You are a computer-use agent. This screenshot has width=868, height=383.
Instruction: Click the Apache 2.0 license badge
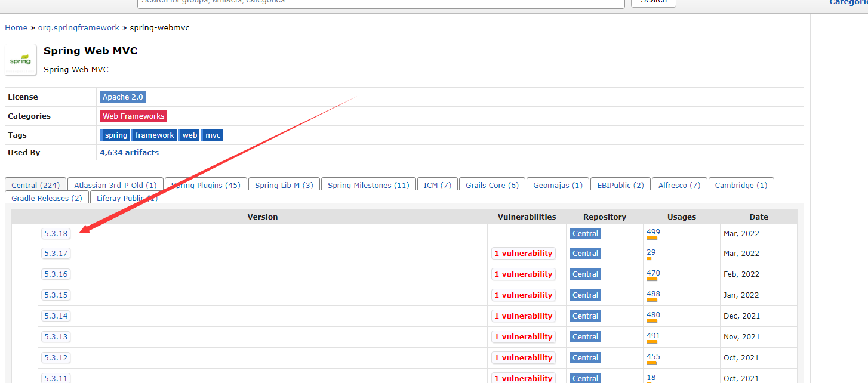point(123,97)
